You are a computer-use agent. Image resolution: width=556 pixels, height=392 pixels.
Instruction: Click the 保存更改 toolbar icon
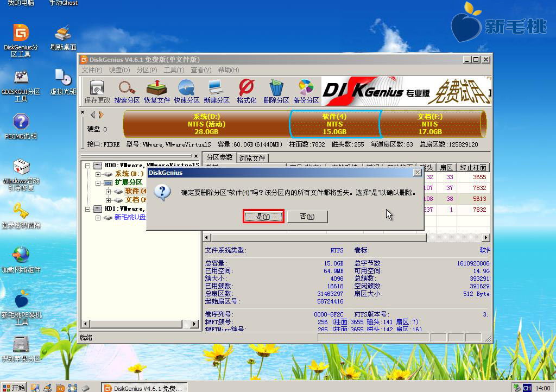coord(97,91)
